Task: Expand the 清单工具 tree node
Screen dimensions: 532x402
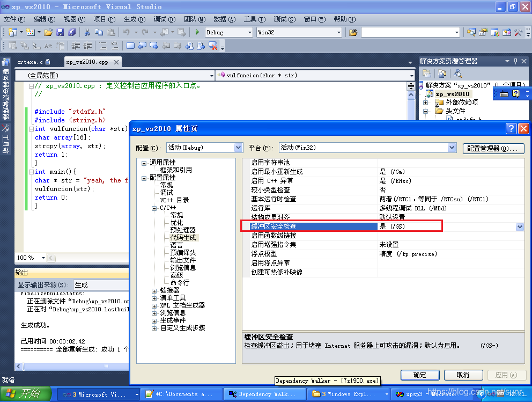Action: coord(154,298)
